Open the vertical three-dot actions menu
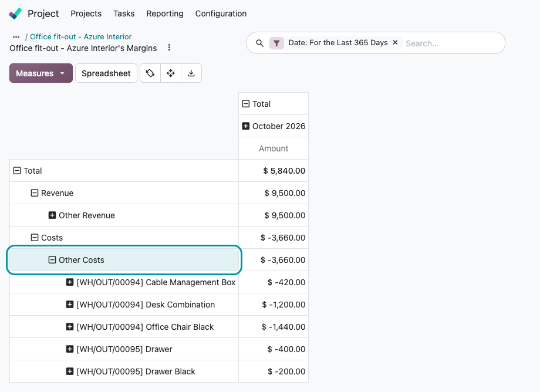Viewport: 540px width, 392px height. tap(169, 48)
